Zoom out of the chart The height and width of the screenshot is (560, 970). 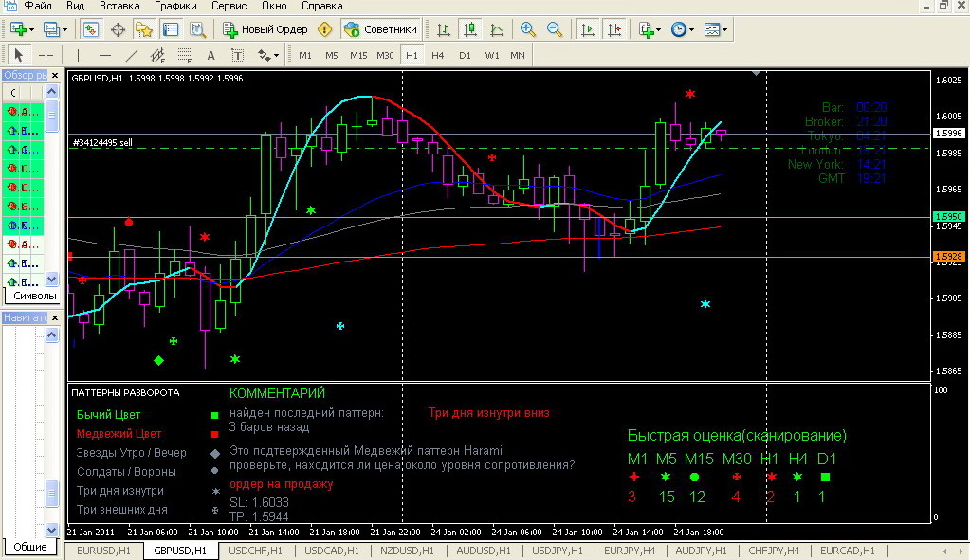(x=555, y=29)
